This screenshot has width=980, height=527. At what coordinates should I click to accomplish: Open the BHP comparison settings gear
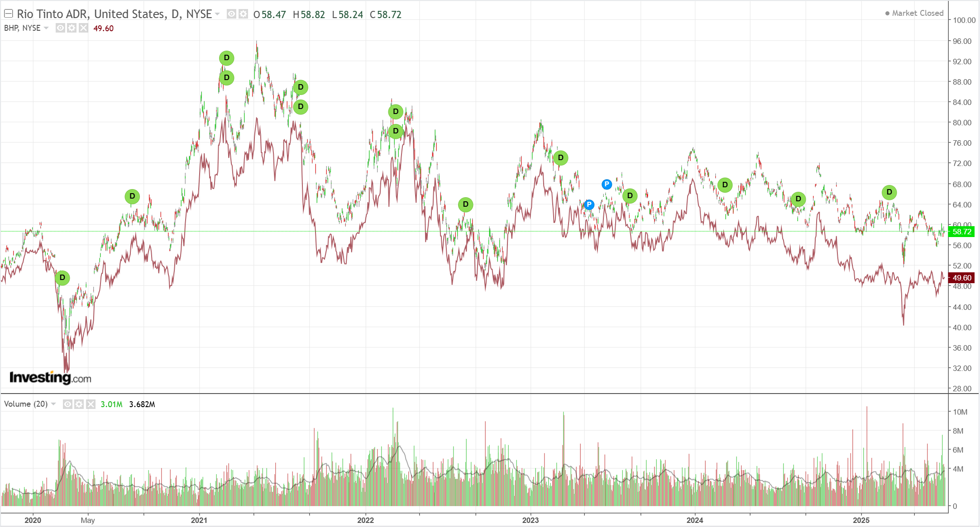click(x=72, y=28)
